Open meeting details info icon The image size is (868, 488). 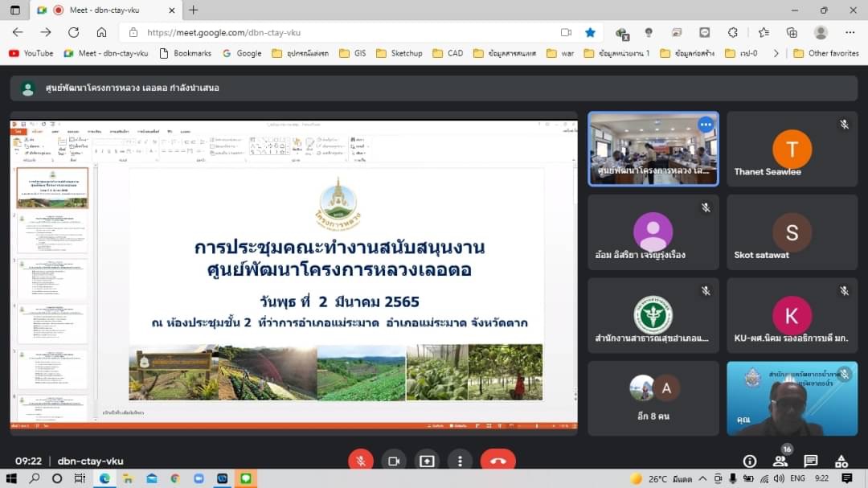coord(750,461)
